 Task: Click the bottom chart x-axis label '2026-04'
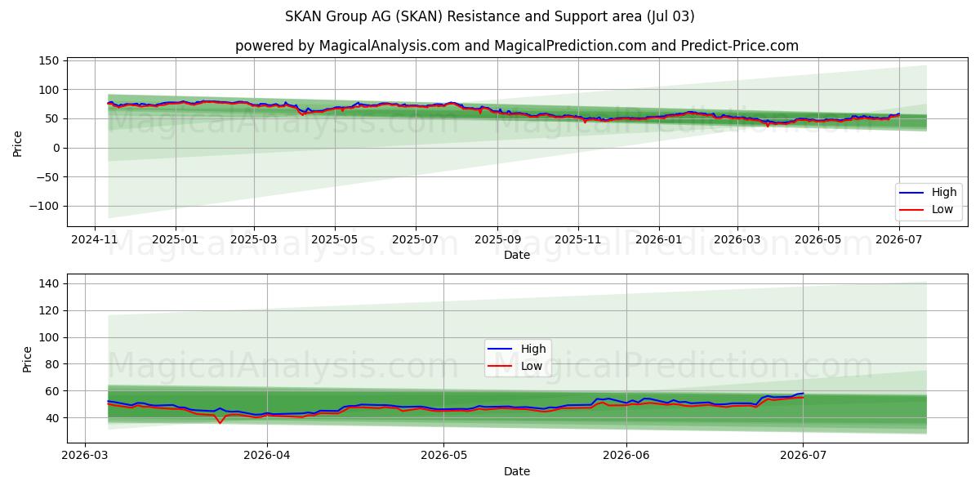(267, 457)
